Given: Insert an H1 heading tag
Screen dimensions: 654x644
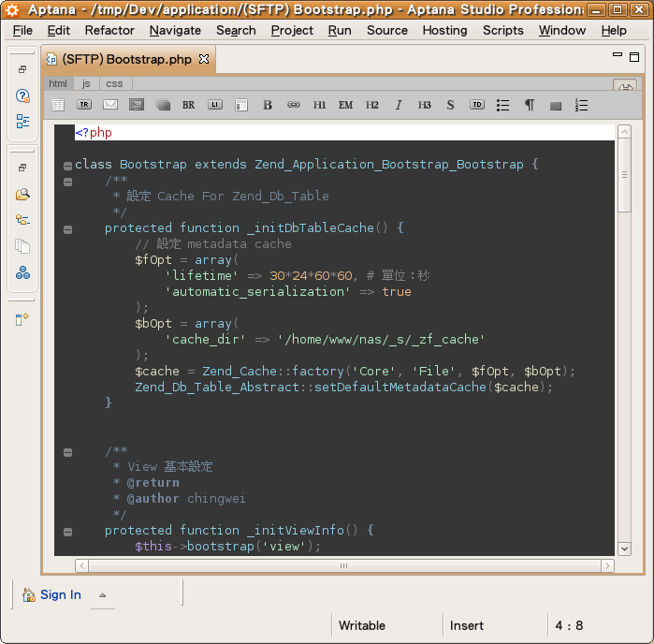Looking at the screenshot, I should tap(320, 105).
